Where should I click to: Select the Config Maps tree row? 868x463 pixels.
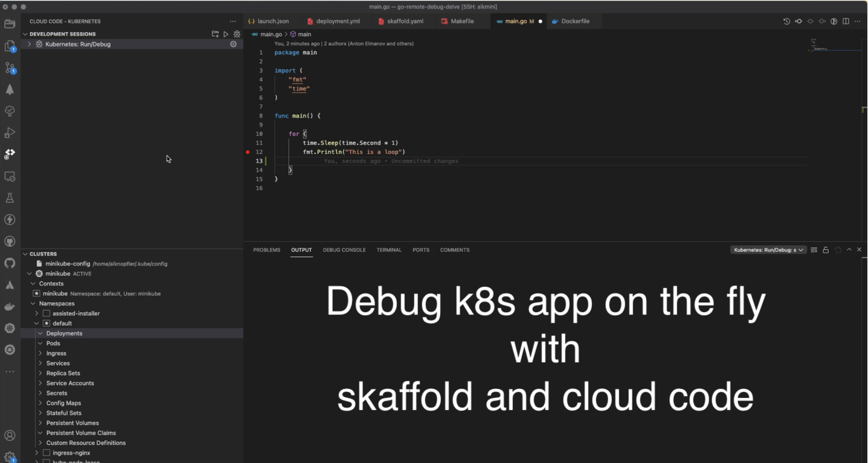[132, 403]
